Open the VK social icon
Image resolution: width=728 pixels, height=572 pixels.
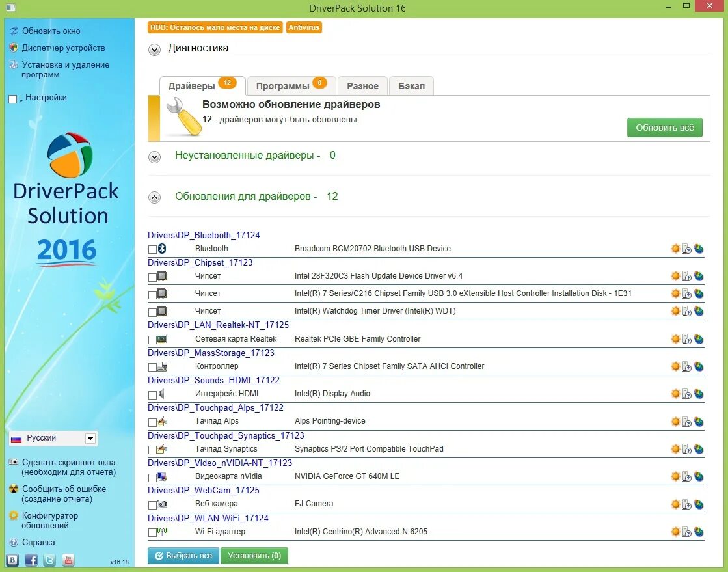(x=13, y=560)
